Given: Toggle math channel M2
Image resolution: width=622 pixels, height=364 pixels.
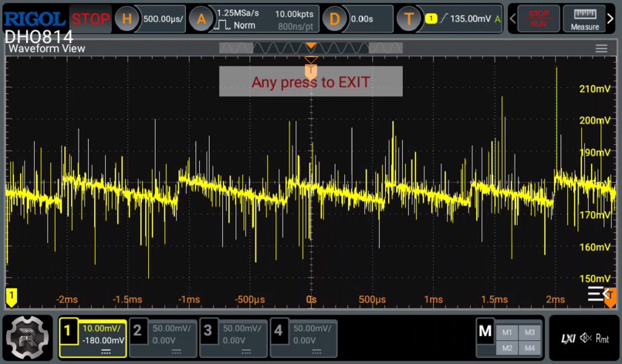Looking at the screenshot, I should tap(506, 348).
